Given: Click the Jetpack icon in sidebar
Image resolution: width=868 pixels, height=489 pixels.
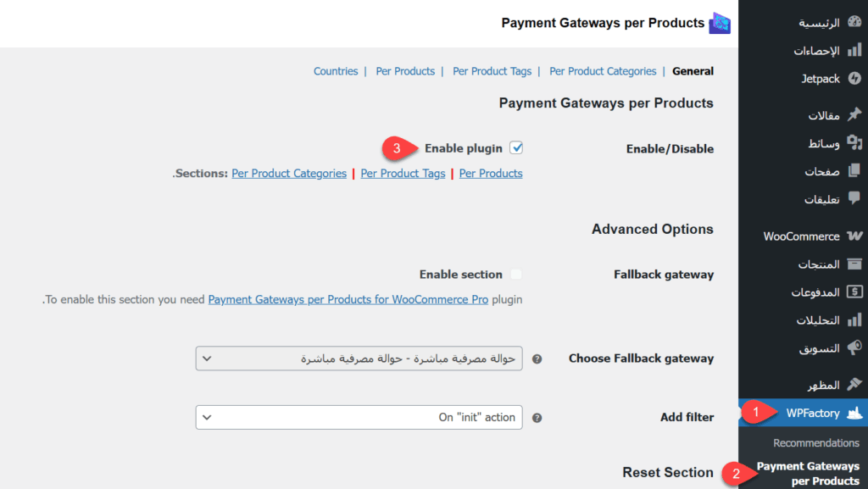Looking at the screenshot, I should point(854,79).
